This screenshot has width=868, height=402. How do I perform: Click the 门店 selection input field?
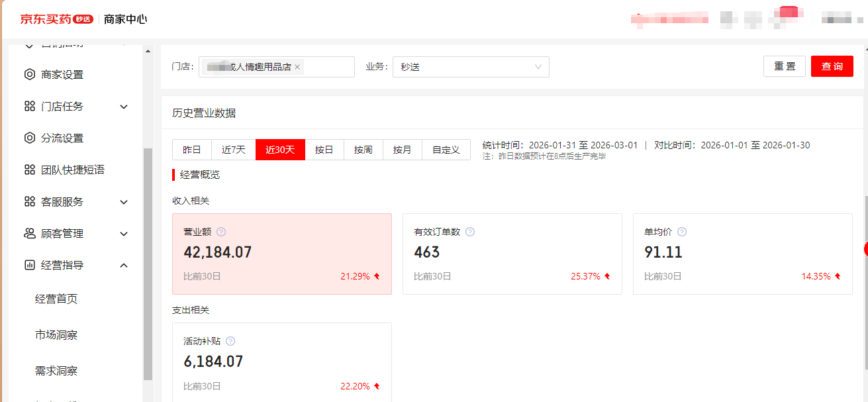(328, 67)
